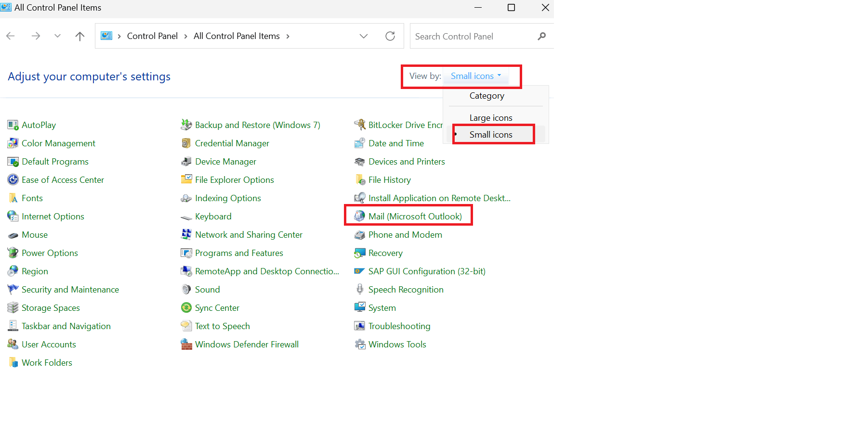The width and height of the screenshot is (868, 434).
Task: Expand the address bar history chevron
Action: click(364, 36)
